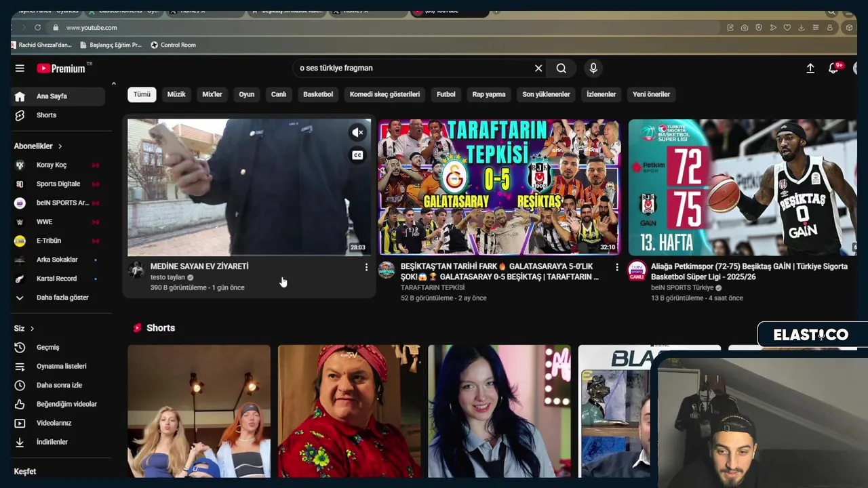Viewport: 868px width, 488px height.
Task: Open the browser profile account icon
Action: 830,28
